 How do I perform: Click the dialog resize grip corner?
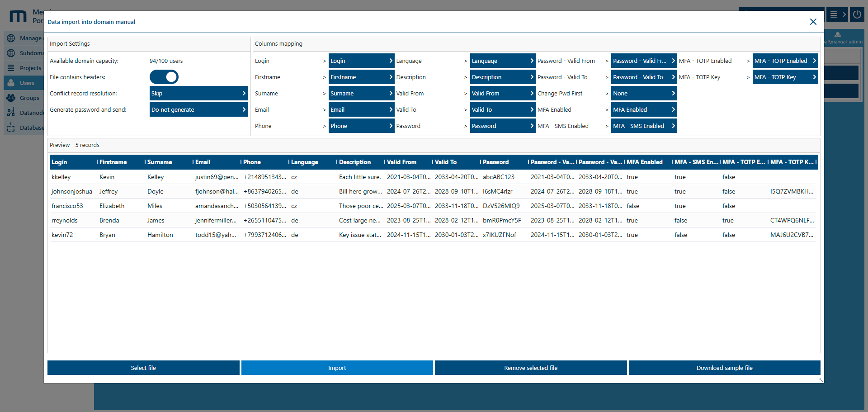tap(821, 380)
